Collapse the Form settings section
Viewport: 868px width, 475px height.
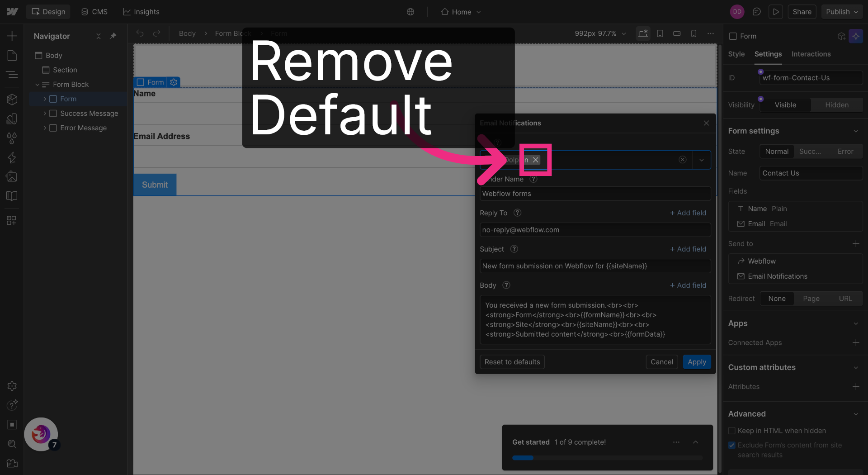[x=855, y=131]
